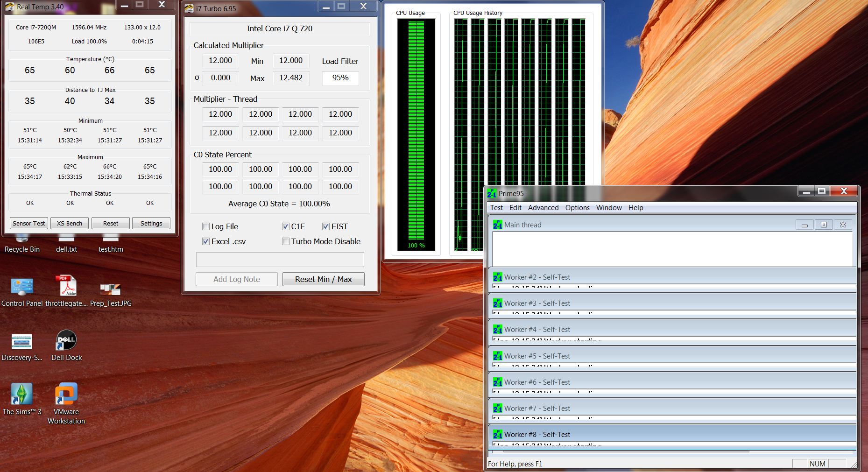Click the Main thread window icon
This screenshot has height=472, width=868.
pyautogui.click(x=498, y=225)
